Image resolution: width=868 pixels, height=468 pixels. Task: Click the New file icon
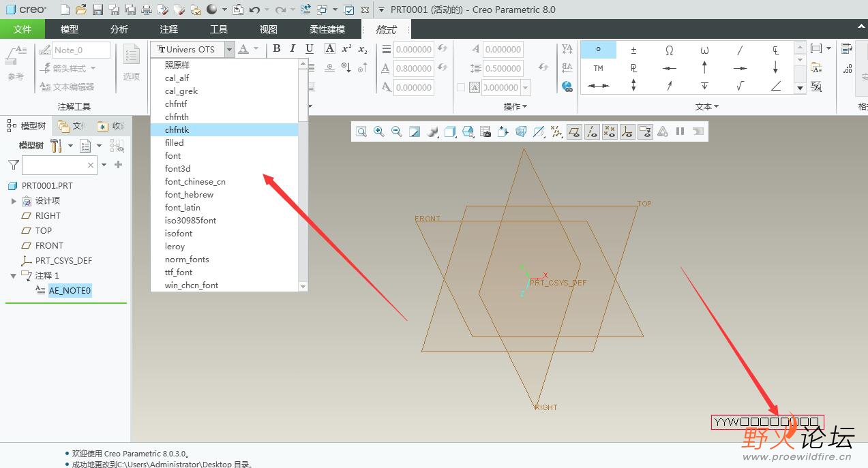[65, 10]
